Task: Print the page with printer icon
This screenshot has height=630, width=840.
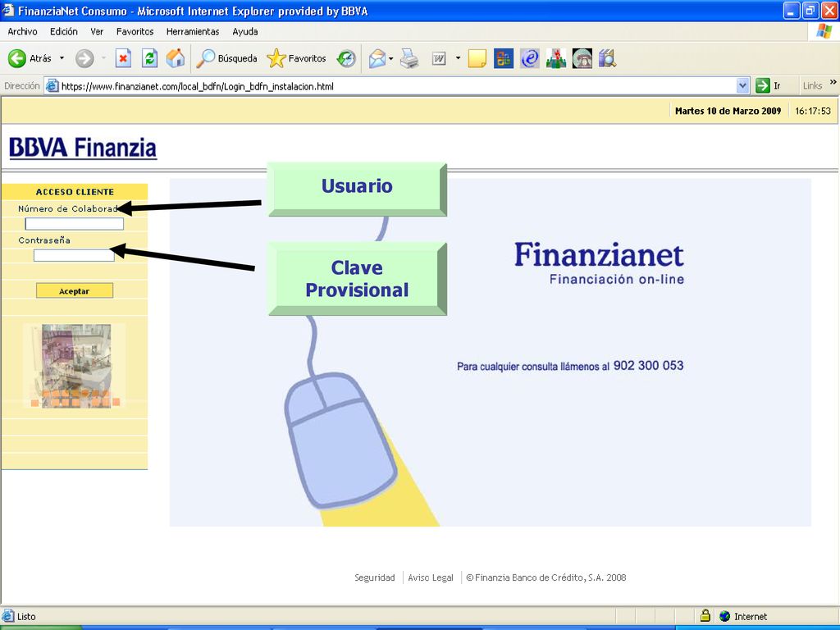Action: (x=409, y=58)
